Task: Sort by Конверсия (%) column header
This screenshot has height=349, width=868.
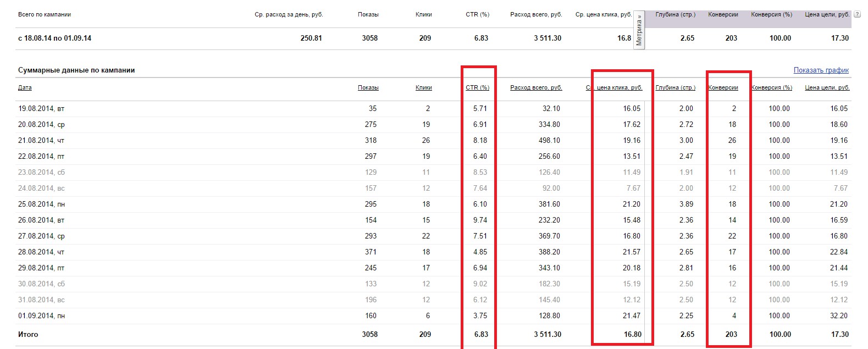Action: [x=771, y=87]
